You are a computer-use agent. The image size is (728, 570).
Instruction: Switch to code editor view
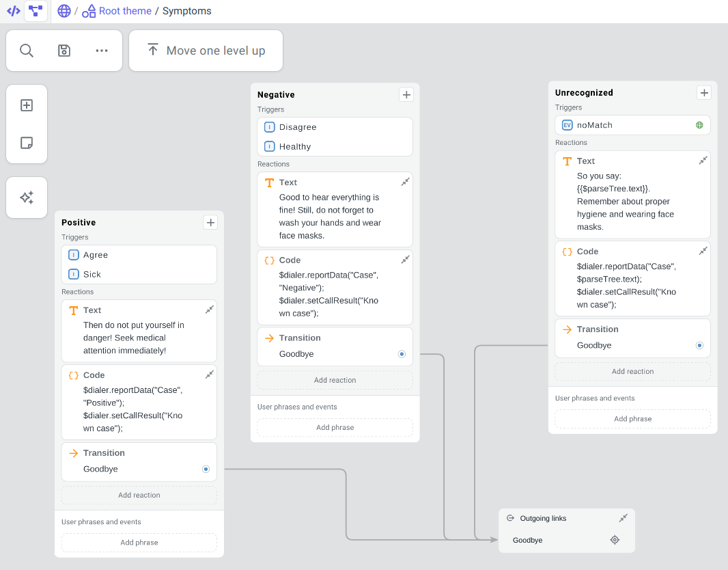pyautogui.click(x=13, y=11)
